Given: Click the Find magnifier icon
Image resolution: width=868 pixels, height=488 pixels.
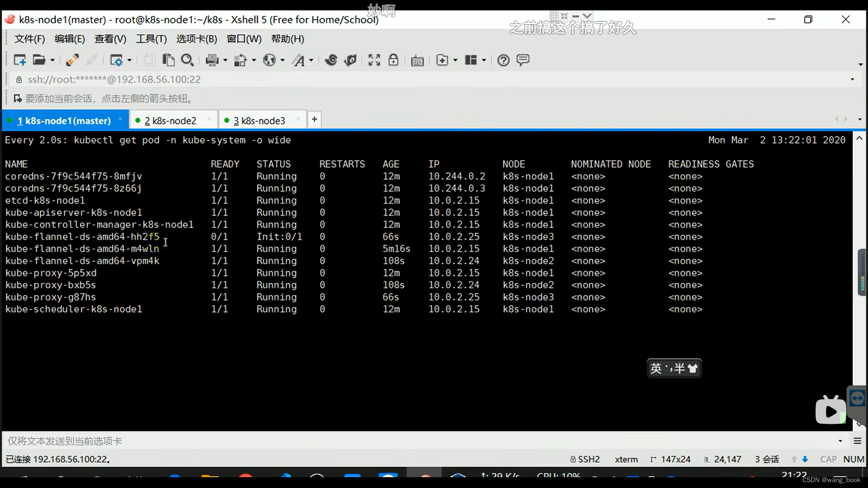Looking at the screenshot, I should pos(187,60).
